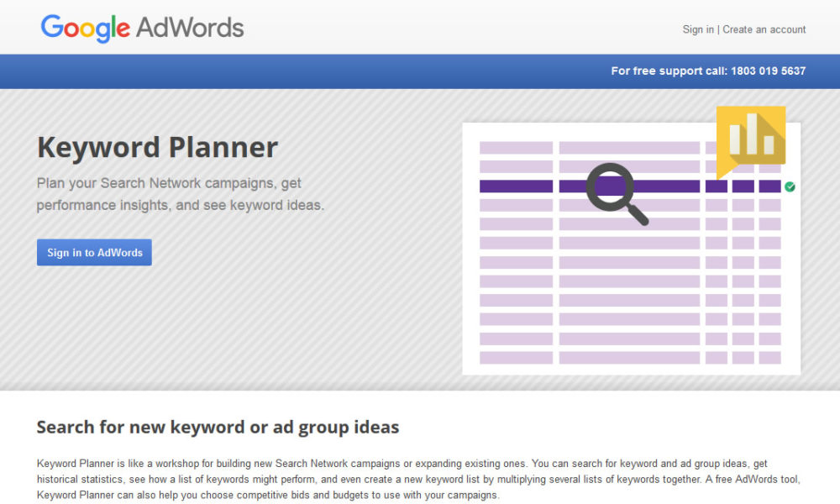Click the support phone number 1803 019 5637
The height and width of the screenshot is (504, 840).
point(768,71)
